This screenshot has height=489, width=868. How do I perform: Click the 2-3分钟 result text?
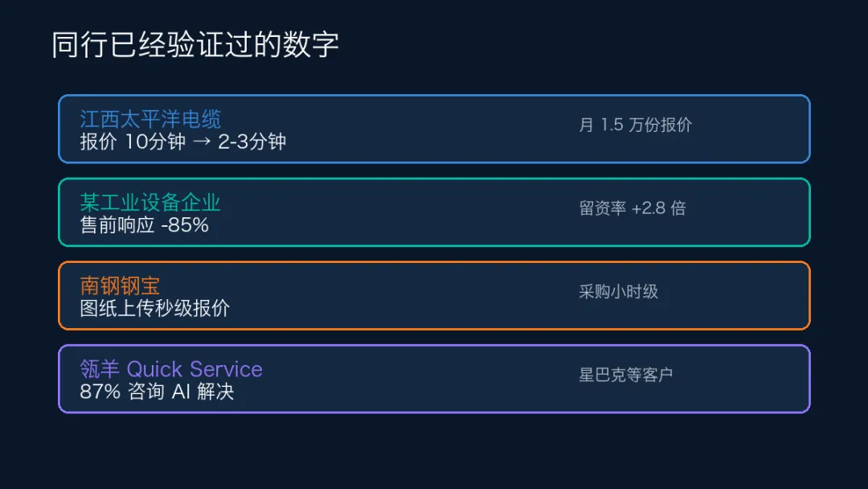252,142
